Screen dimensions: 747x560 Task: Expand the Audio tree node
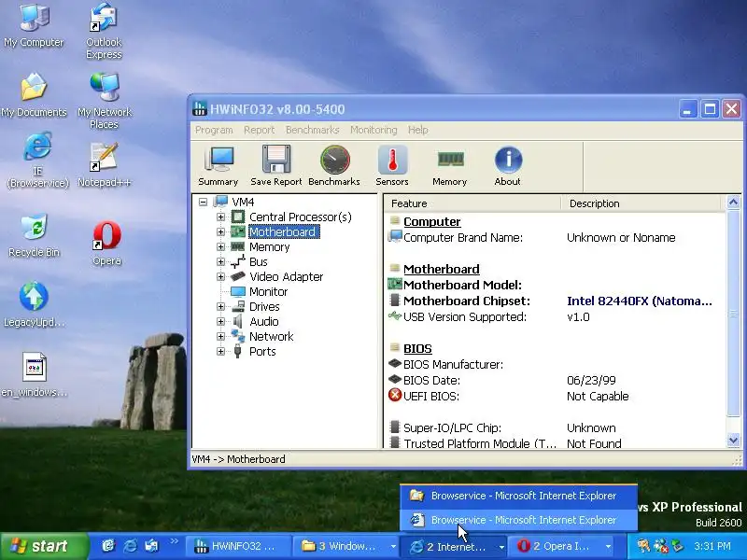220,321
